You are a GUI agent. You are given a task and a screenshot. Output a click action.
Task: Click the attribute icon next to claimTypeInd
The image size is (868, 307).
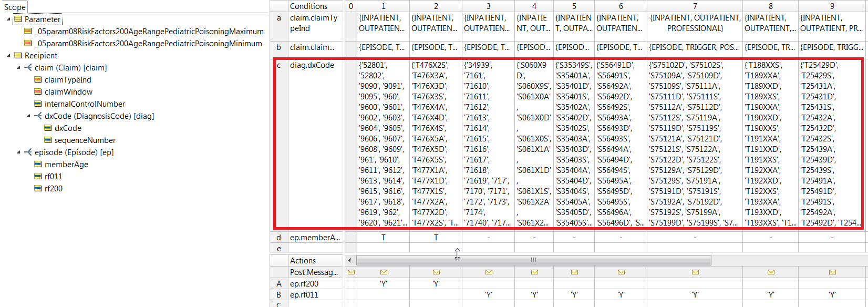tap(38, 80)
